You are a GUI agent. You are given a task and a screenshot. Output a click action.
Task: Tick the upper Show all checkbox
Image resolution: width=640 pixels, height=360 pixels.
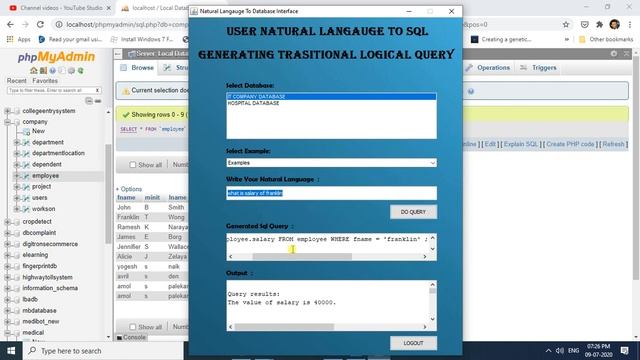click(x=133, y=165)
